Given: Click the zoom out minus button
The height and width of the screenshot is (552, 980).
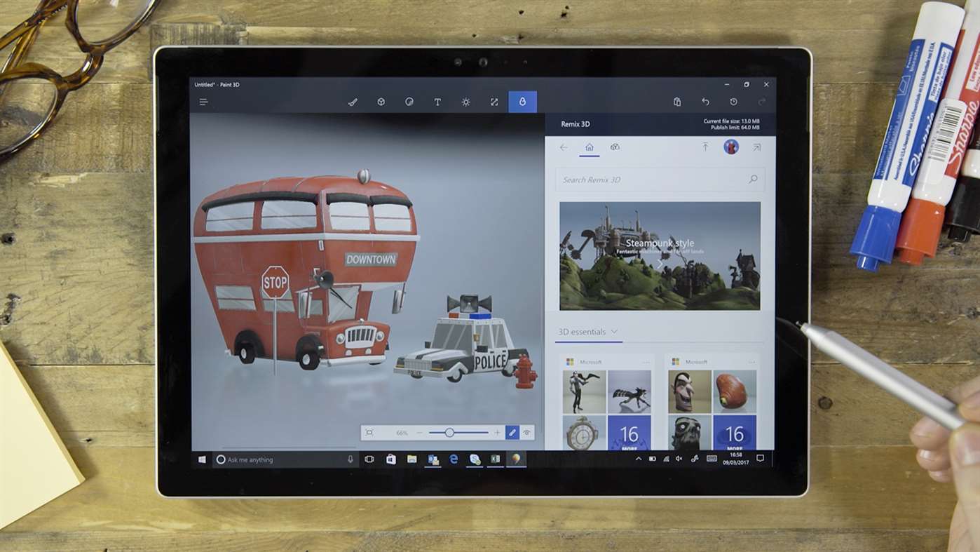Looking at the screenshot, I should coord(419,433).
